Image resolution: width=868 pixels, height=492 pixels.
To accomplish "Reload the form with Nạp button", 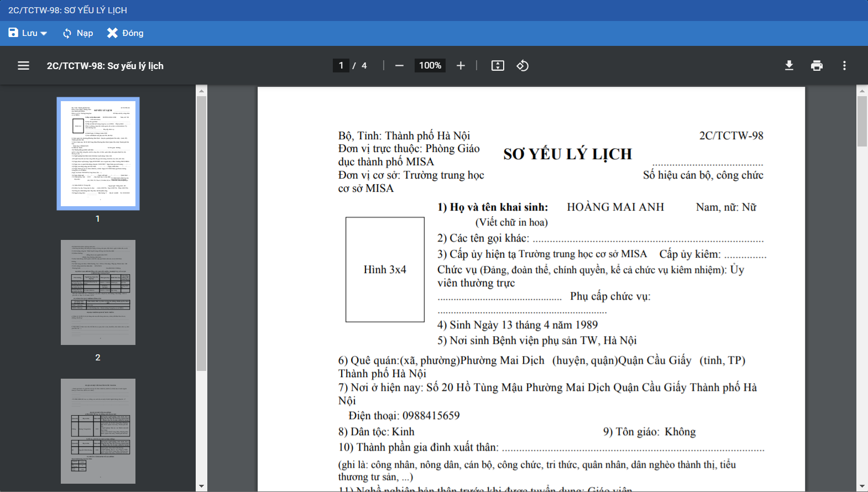I will click(77, 33).
